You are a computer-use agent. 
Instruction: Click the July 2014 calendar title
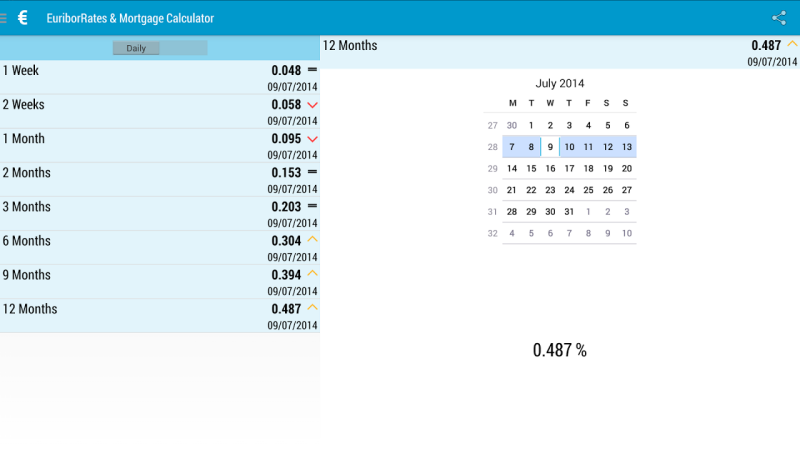point(560,83)
